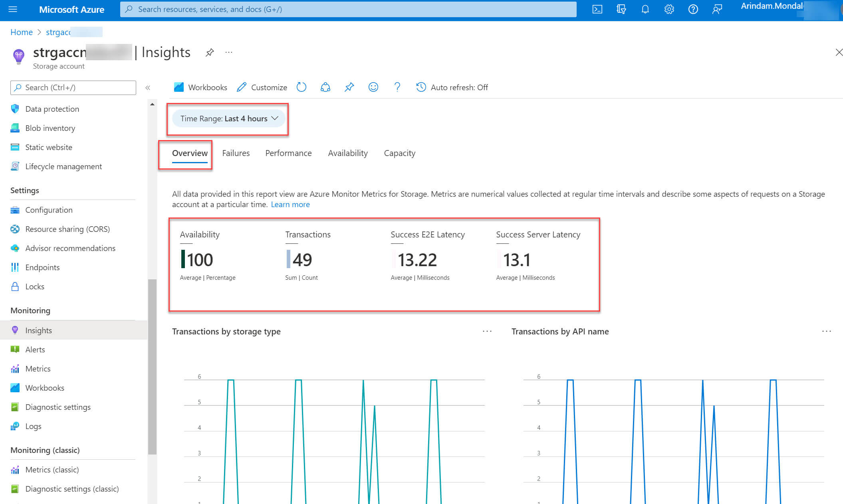Switch to the Capacity tab
This screenshot has height=504, width=843.
399,153
